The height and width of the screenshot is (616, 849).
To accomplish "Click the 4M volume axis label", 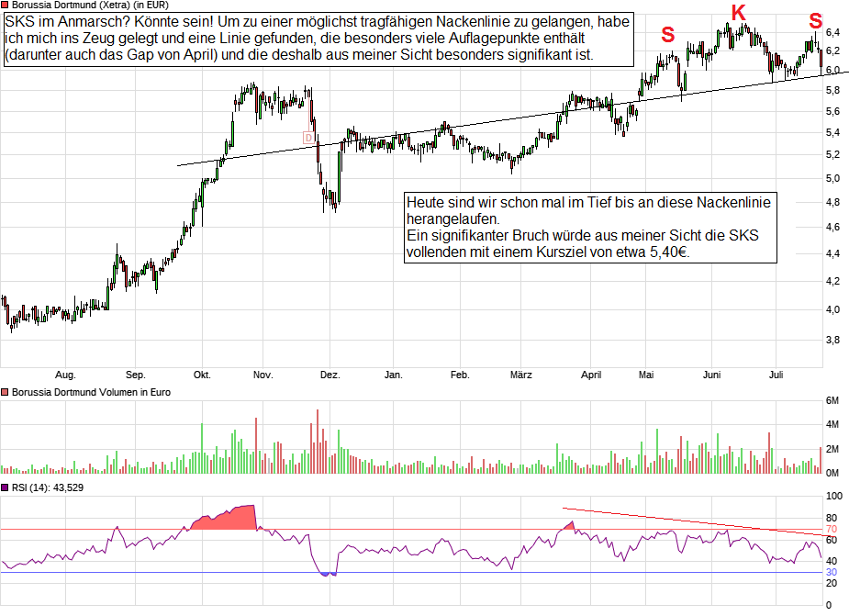I will [x=832, y=424].
